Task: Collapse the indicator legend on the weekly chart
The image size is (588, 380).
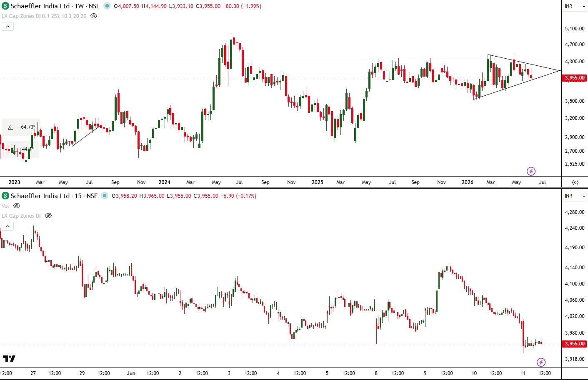Action: coord(8,26)
